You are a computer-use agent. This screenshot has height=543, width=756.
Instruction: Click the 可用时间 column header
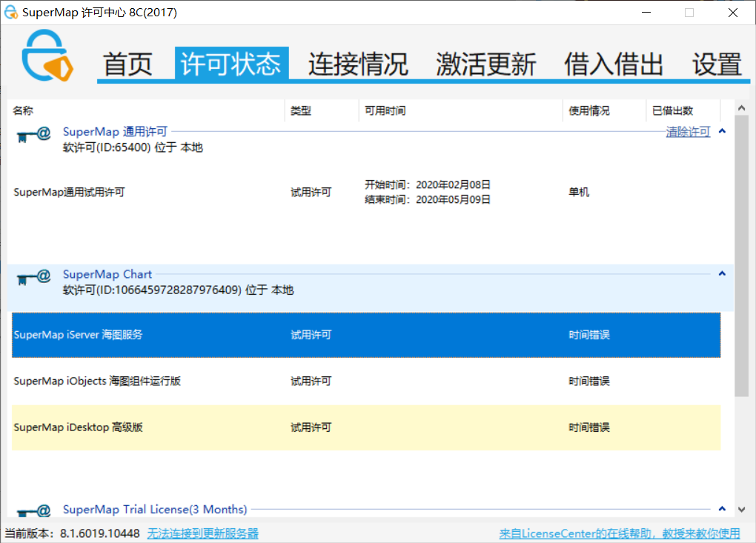click(460, 111)
